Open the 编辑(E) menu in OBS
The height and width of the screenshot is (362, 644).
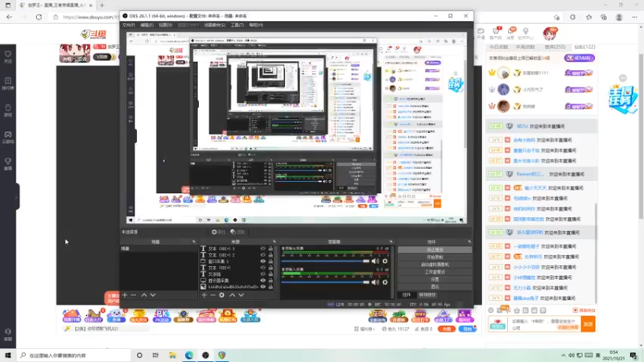point(147,25)
